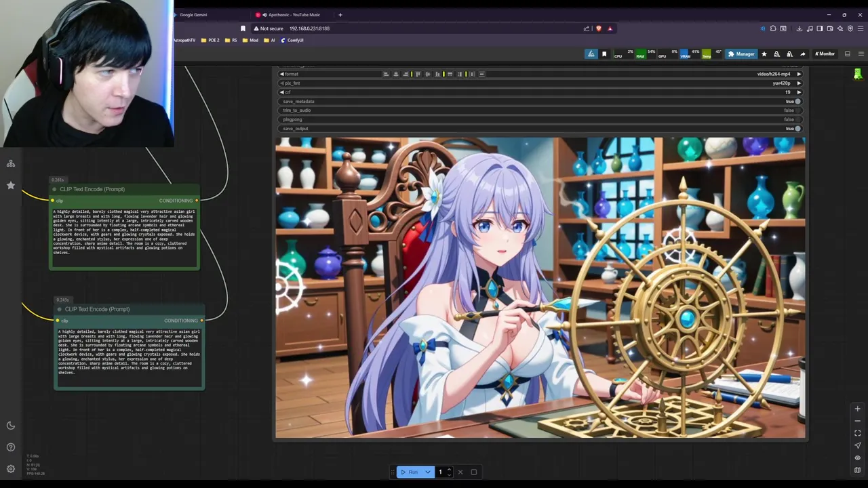Toggle trim_to_audio switch
868x488 pixels.
(797, 110)
